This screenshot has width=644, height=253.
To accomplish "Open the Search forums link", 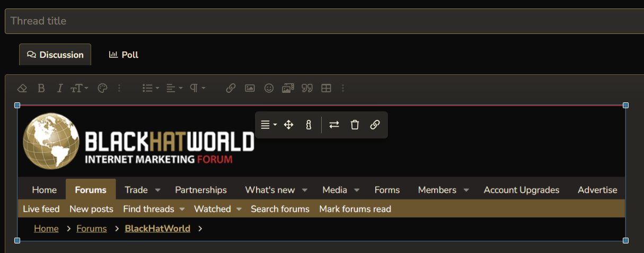I will (x=280, y=209).
